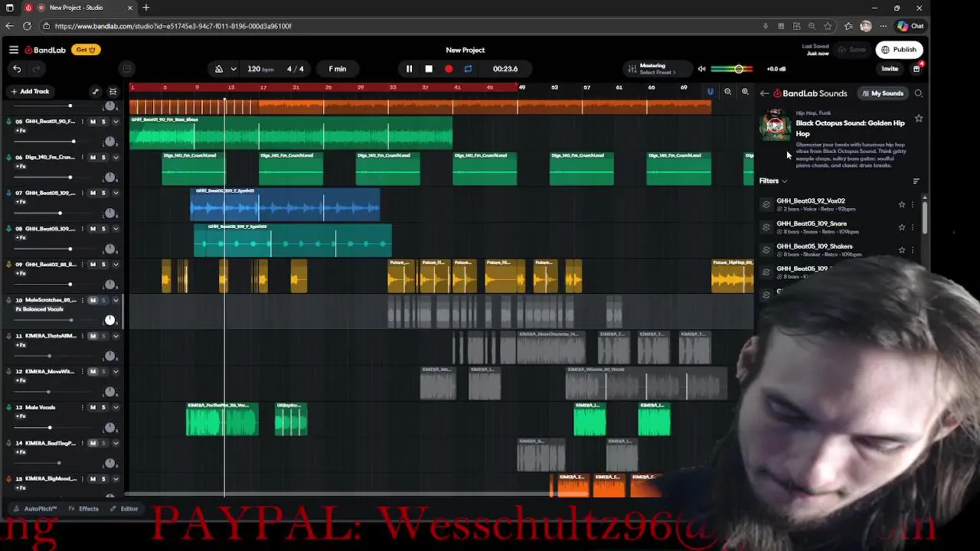Change the key F min
Screen dimensions: 980x551
pyautogui.click(x=338, y=69)
